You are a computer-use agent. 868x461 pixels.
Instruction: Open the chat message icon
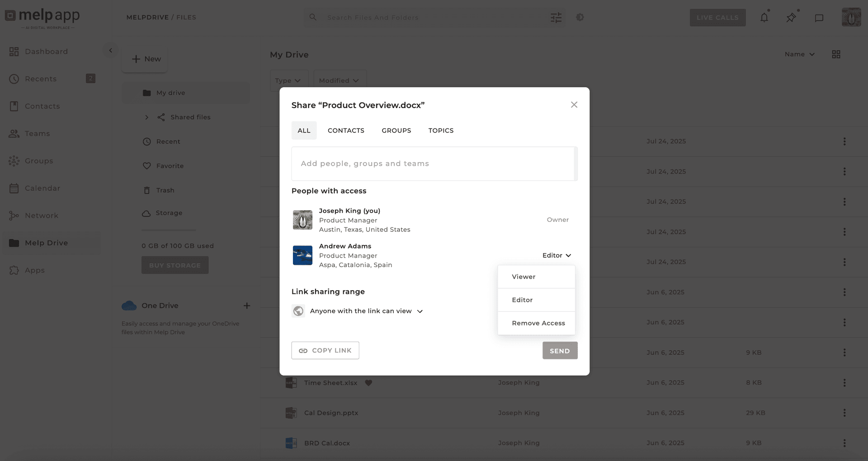pyautogui.click(x=819, y=18)
